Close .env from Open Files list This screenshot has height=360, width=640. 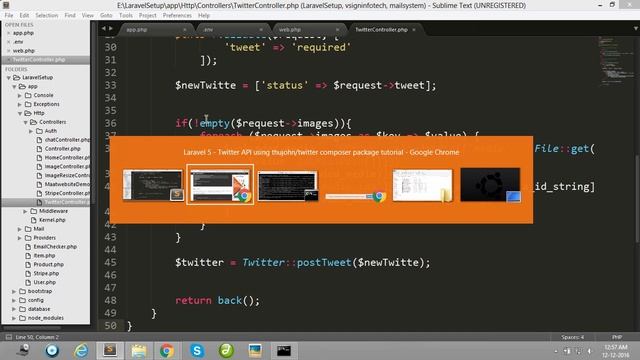point(9,42)
